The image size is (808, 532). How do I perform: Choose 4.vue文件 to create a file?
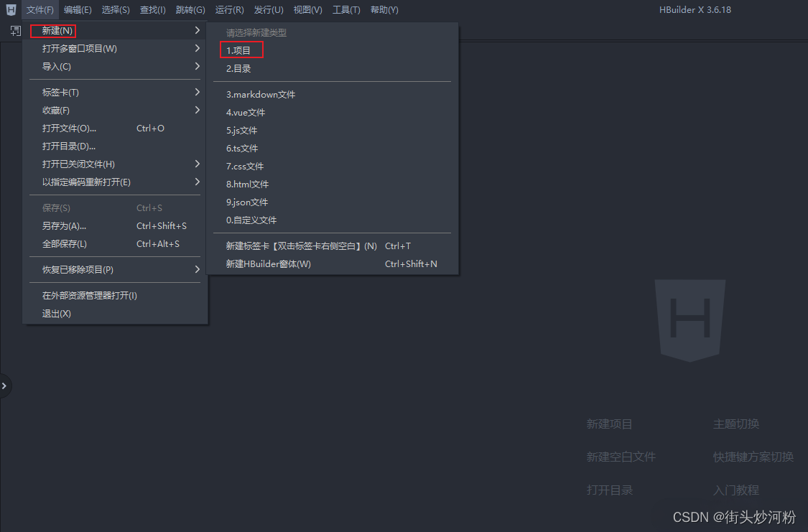point(246,113)
